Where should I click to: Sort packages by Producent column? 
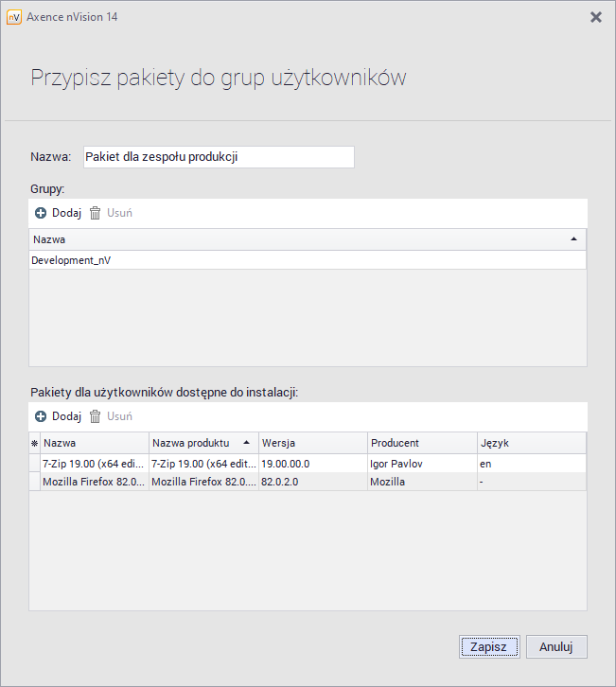point(421,443)
